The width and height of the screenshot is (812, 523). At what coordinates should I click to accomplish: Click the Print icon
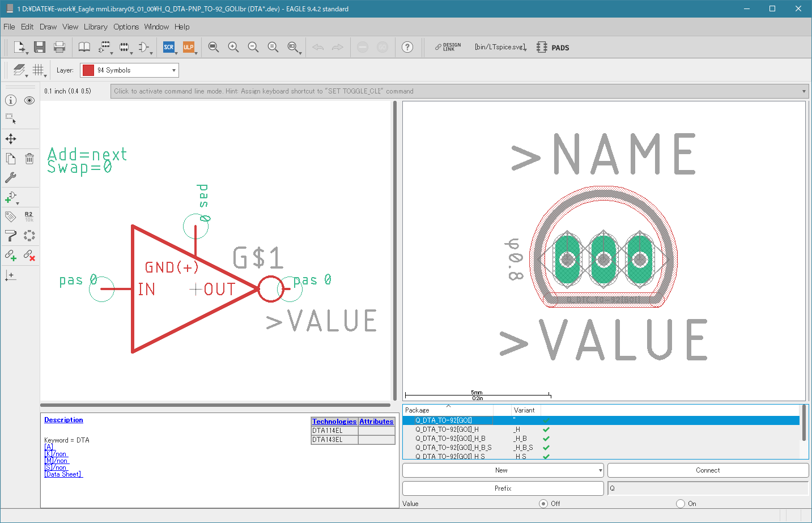click(x=59, y=47)
